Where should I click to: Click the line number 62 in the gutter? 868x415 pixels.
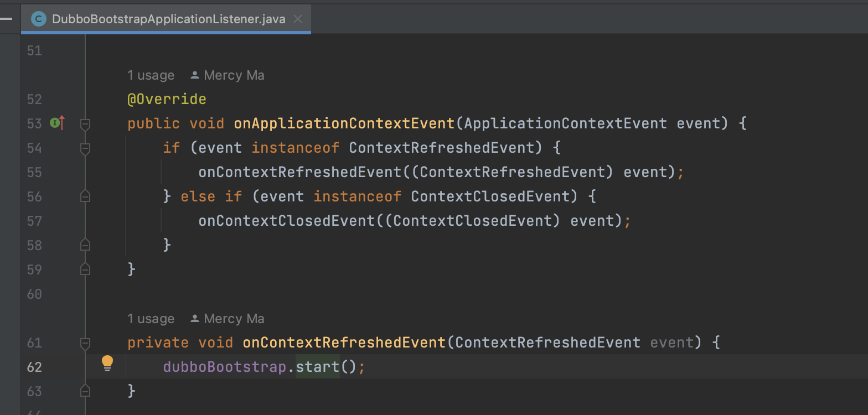[x=34, y=367]
